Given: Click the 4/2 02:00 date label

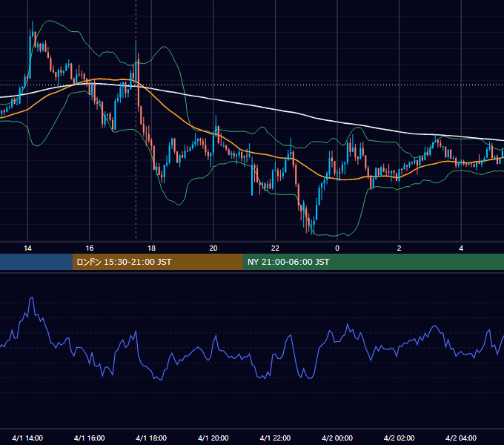Looking at the screenshot, I should tap(399, 438).
